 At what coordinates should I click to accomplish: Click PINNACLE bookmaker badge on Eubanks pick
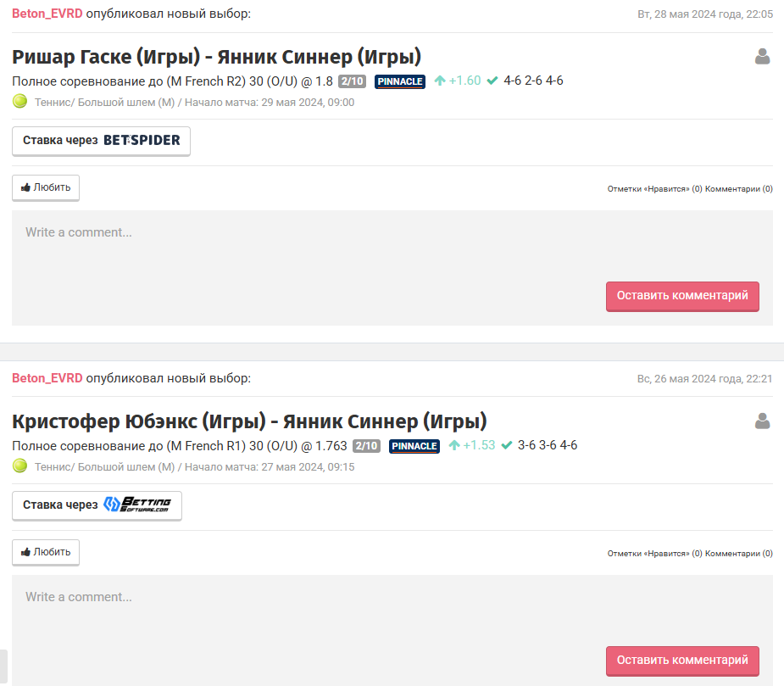tap(414, 446)
